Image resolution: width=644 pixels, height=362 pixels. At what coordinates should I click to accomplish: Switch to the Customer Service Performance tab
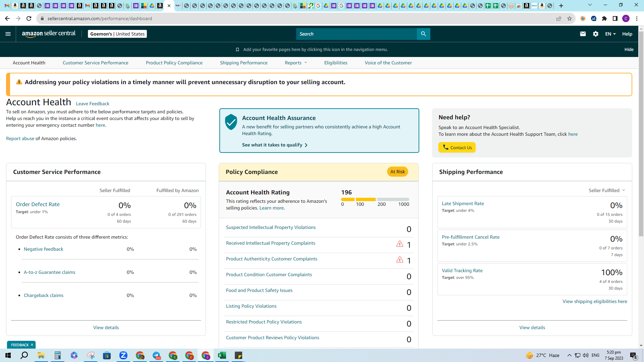(x=96, y=63)
